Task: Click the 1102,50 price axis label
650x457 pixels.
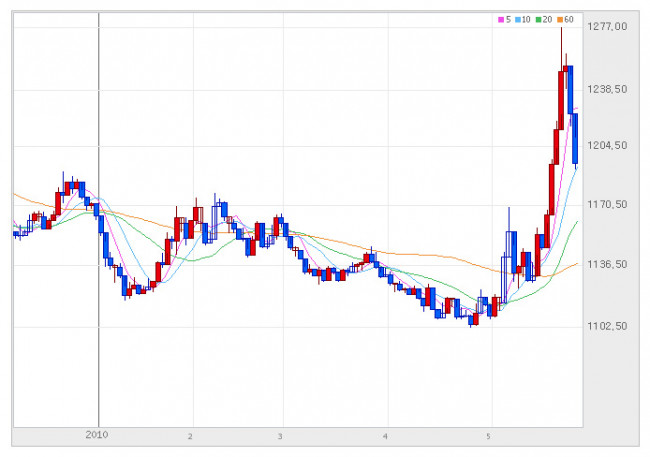Action: [607, 326]
